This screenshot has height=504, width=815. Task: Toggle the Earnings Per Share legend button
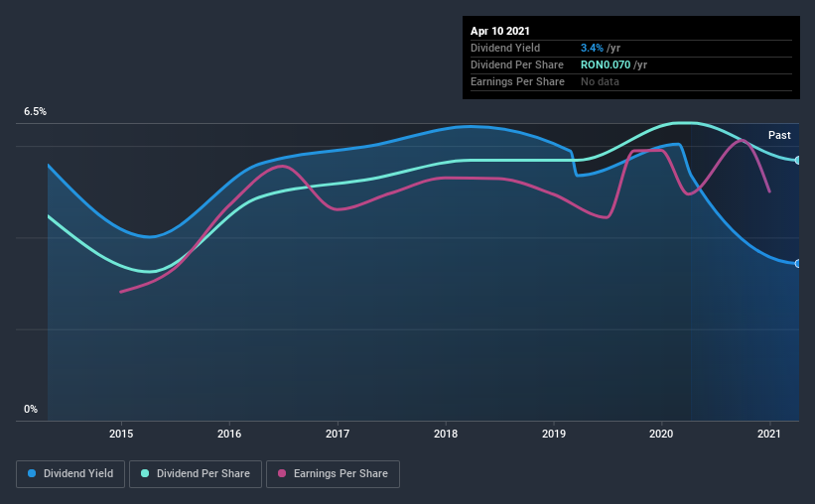pyautogui.click(x=334, y=474)
